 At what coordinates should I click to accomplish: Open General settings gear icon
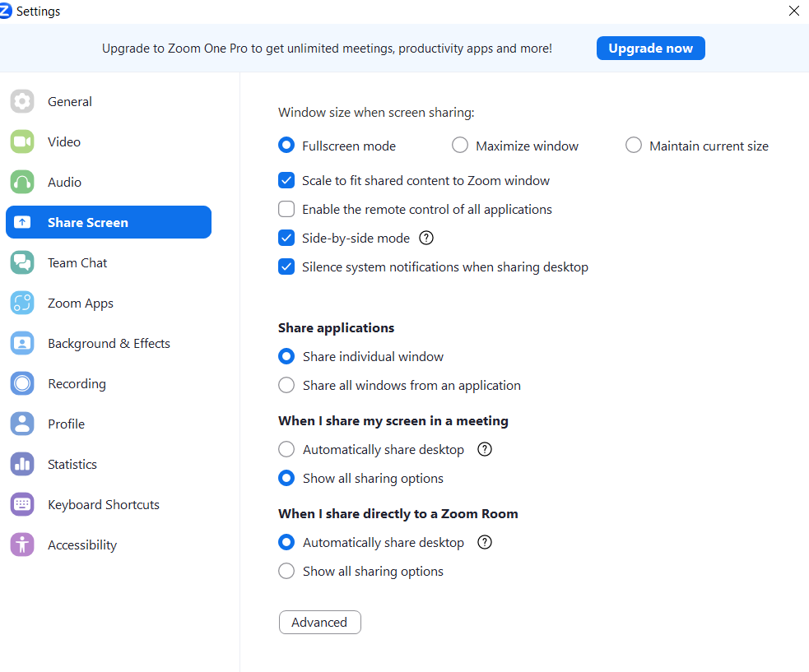[x=22, y=101]
